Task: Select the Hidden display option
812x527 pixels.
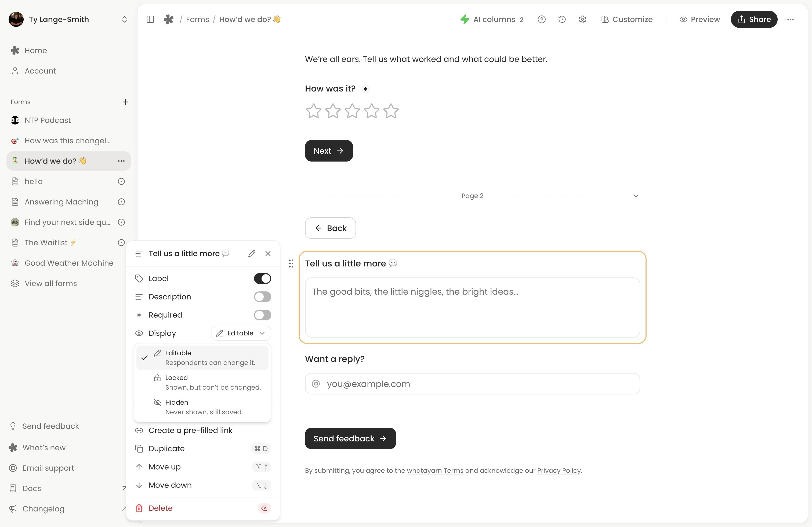Action: click(x=202, y=407)
